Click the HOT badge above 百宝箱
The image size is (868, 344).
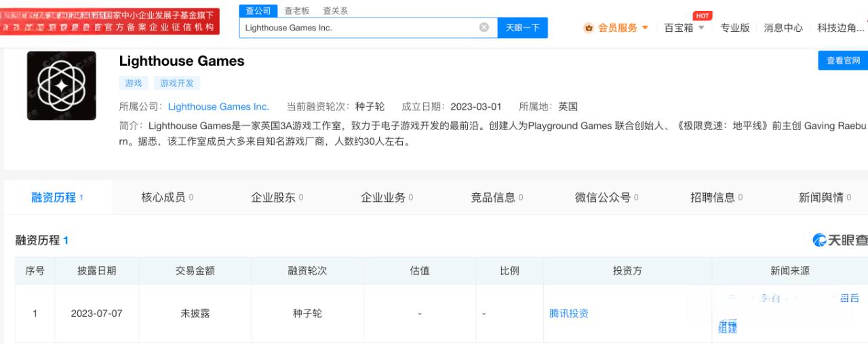point(703,16)
